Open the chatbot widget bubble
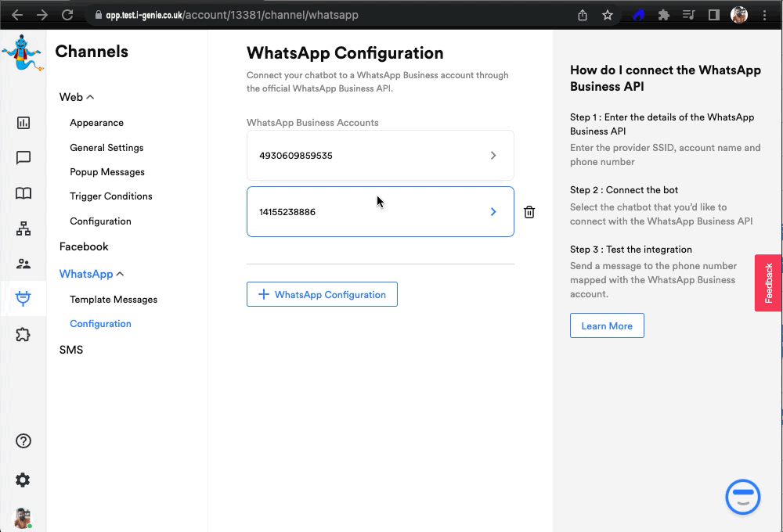 pos(742,497)
